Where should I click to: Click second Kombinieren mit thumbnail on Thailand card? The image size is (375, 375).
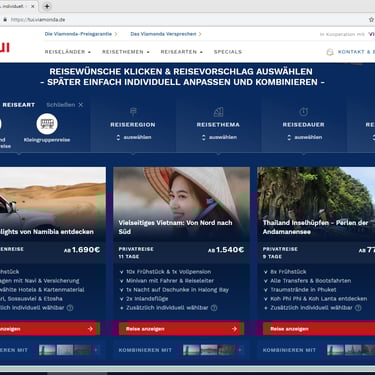click(353, 350)
